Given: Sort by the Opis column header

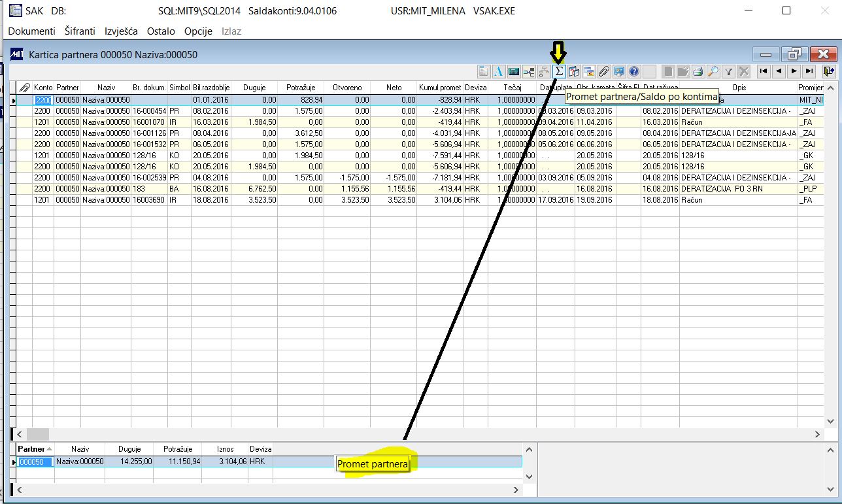Looking at the screenshot, I should pyautogui.click(x=739, y=87).
